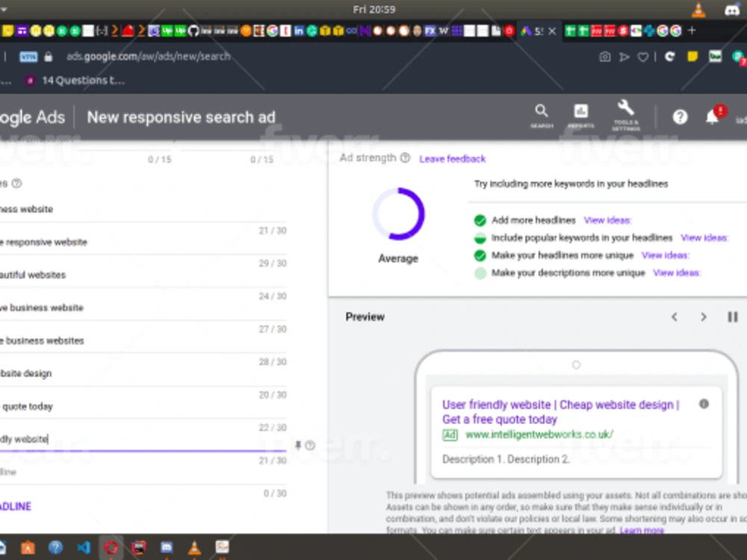
Task: Click the VPN badge in the address bar
Action: point(28,57)
